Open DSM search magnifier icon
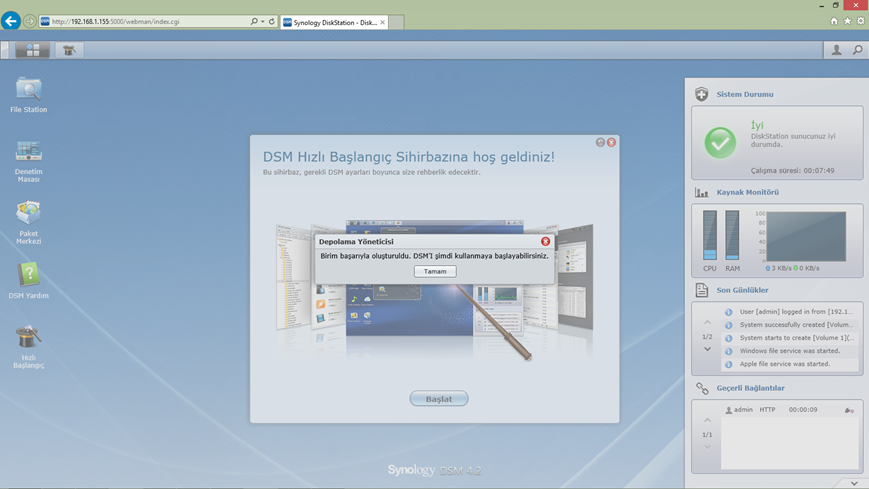Screen dimensions: 869x489 (x=857, y=50)
